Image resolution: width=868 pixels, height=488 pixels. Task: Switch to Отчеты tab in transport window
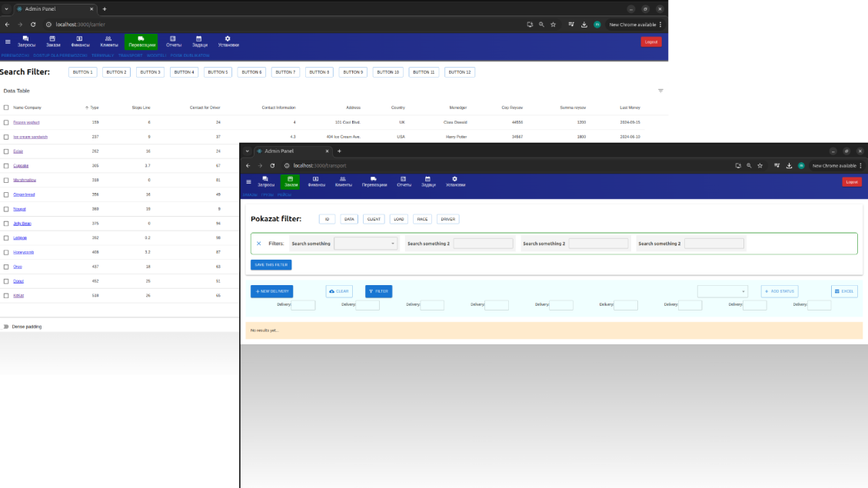(x=404, y=182)
